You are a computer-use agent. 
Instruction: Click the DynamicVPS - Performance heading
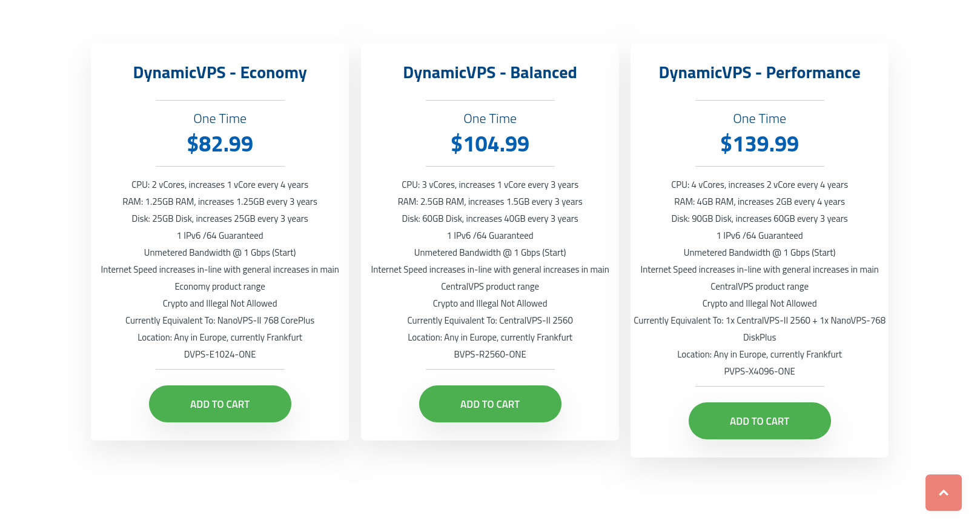pyautogui.click(x=760, y=73)
